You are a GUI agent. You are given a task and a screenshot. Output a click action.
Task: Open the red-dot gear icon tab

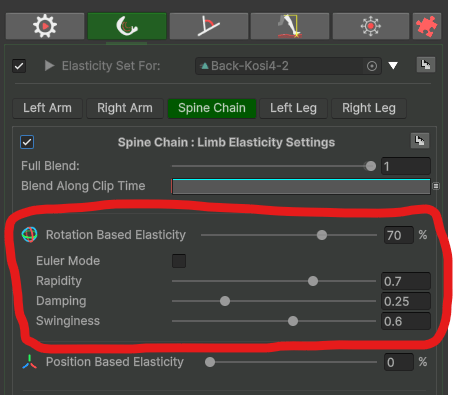(x=371, y=26)
